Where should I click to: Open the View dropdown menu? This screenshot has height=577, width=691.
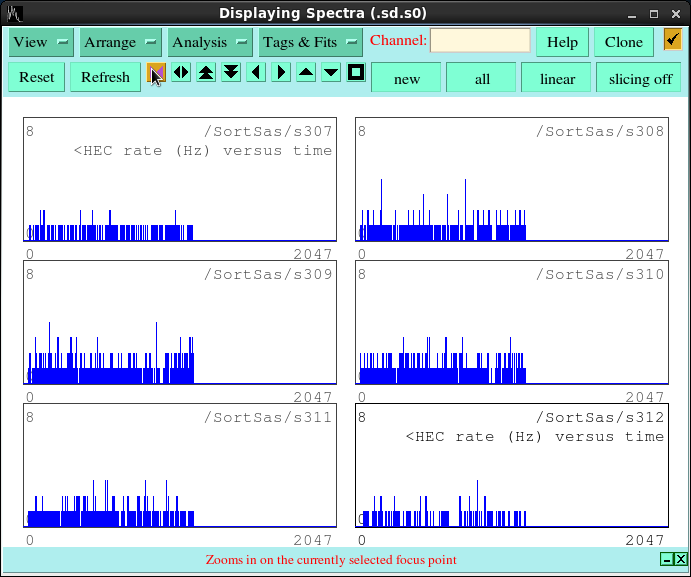pos(41,42)
